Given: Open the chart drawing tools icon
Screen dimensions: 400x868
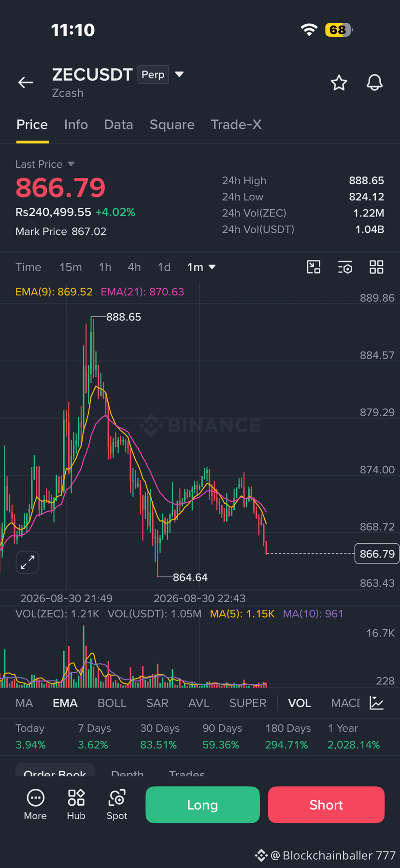Looking at the screenshot, I should tap(314, 267).
